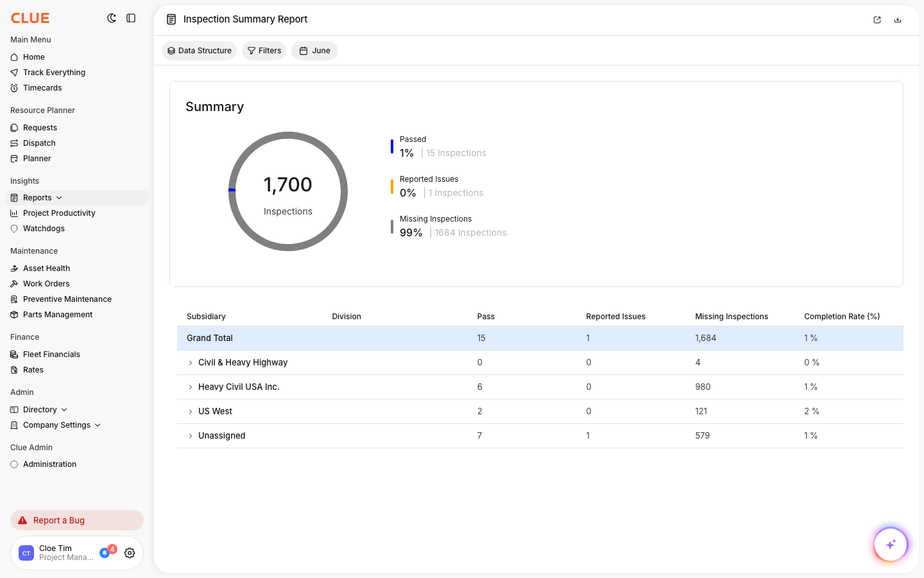The height and width of the screenshot is (578, 924).
Task: Click the CT user avatar
Action: 26,553
